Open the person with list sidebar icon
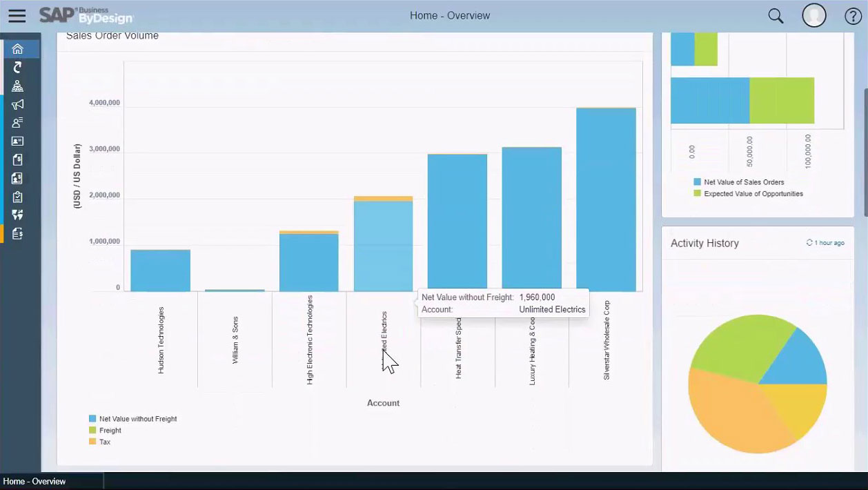868x490 pixels. pos(18,123)
